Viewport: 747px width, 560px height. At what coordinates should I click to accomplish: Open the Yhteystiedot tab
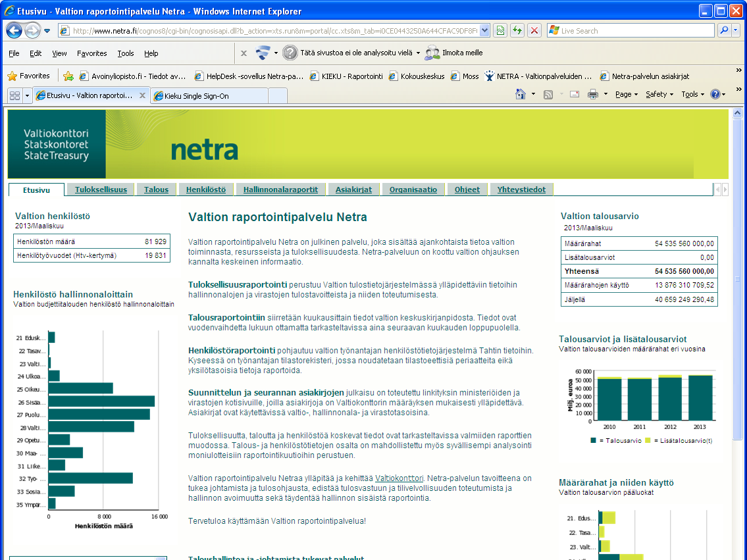(521, 190)
